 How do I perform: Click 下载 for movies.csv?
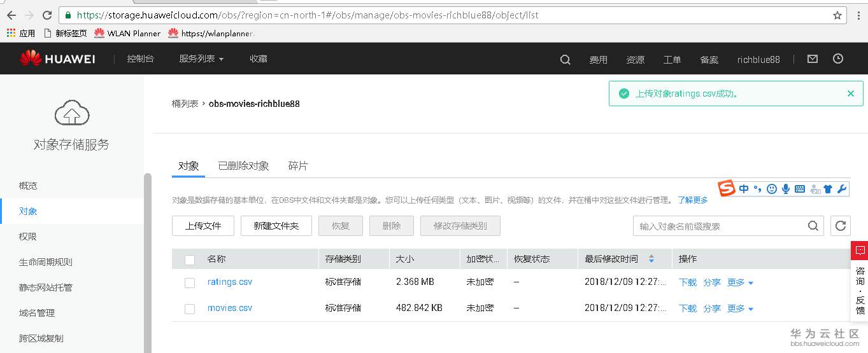tap(688, 308)
